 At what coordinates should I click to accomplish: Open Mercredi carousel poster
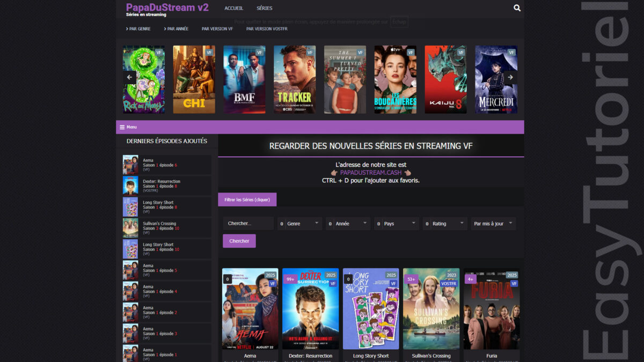pos(496,79)
